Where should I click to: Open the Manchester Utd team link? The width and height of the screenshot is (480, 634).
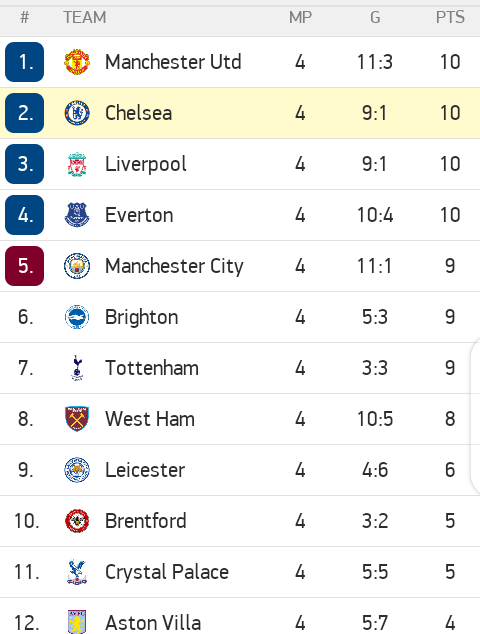click(x=173, y=62)
